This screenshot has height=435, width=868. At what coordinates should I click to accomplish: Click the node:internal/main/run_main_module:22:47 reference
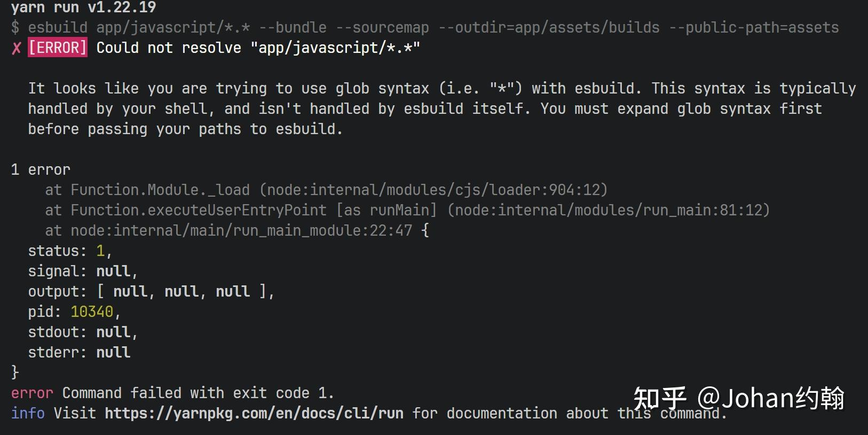(241, 230)
